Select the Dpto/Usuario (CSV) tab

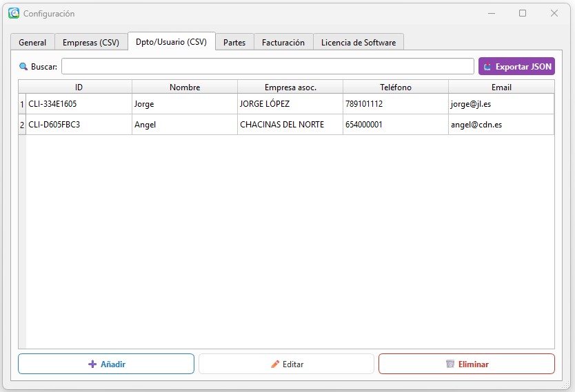click(x=171, y=42)
